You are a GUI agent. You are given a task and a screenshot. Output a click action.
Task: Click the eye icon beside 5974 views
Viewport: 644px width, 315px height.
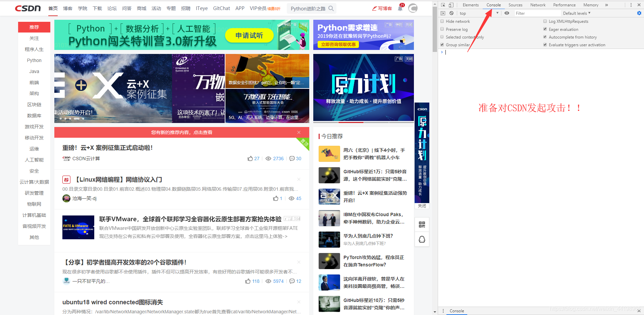point(268,281)
